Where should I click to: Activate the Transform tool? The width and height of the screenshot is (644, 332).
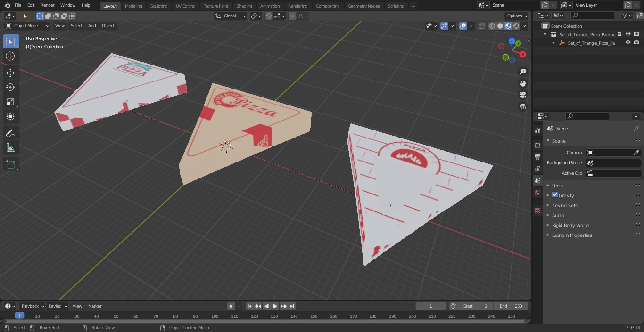tap(10, 116)
